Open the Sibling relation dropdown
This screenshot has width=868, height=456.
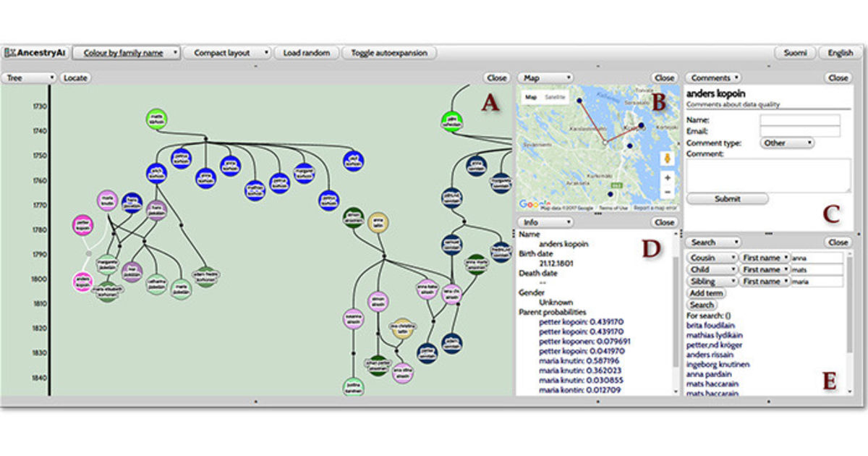click(x=712, y=281)
